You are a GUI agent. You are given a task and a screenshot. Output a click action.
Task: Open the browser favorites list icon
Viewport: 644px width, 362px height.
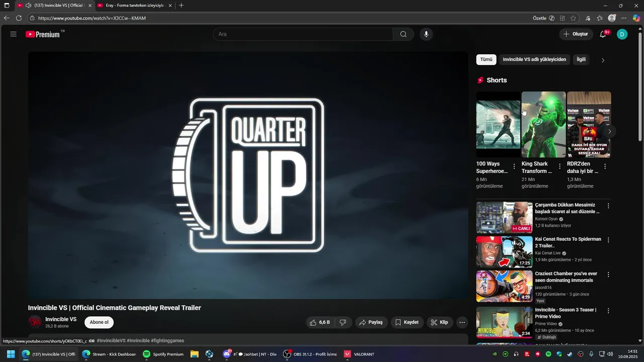[x=600, y=18]
